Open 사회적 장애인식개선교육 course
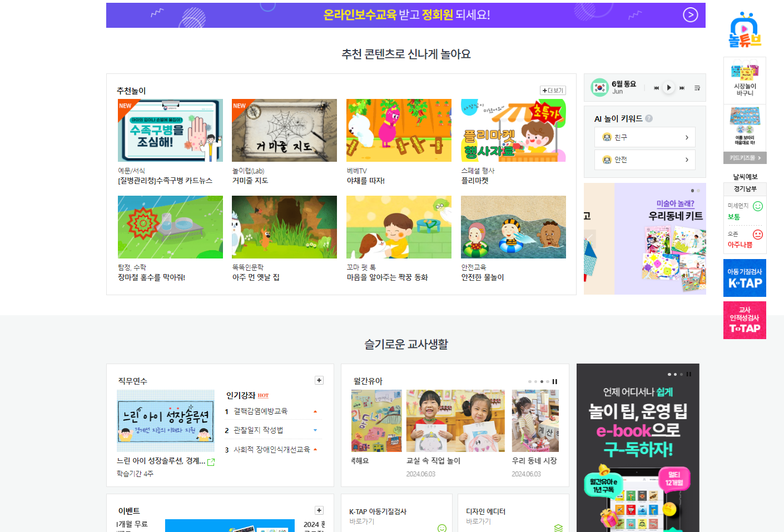This screenshot has width=784, height=532. pos(271,450)
